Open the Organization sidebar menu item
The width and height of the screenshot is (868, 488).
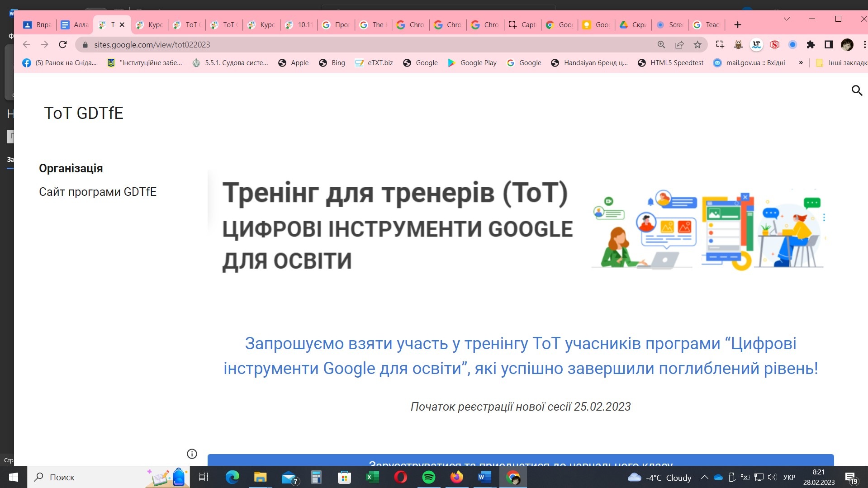[x=71, y=168]
